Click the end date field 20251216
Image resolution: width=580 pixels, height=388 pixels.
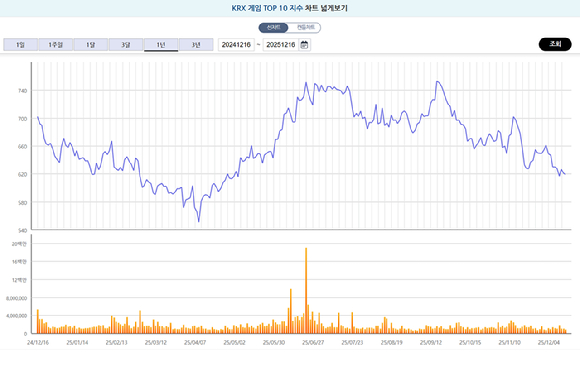[281, 45]
